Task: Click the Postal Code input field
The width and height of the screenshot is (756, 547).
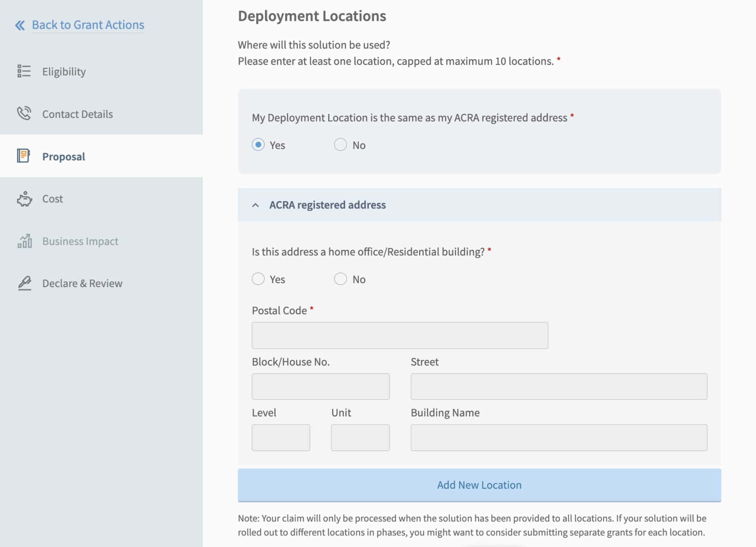Action: click(x=400, y=335)
